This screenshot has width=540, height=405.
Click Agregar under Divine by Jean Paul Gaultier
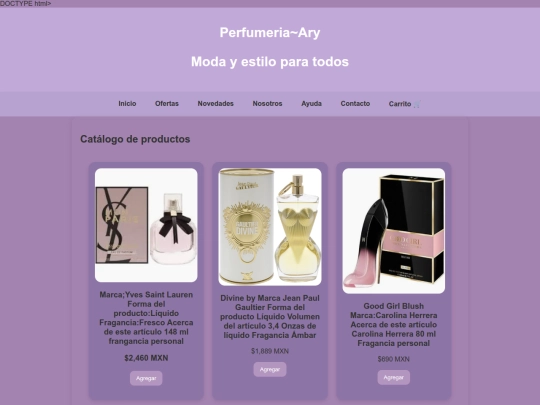click(270, 369)
